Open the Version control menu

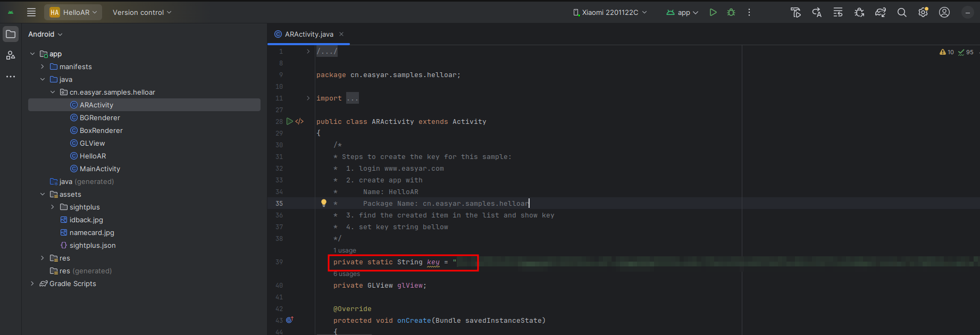[x=142, y=12]
